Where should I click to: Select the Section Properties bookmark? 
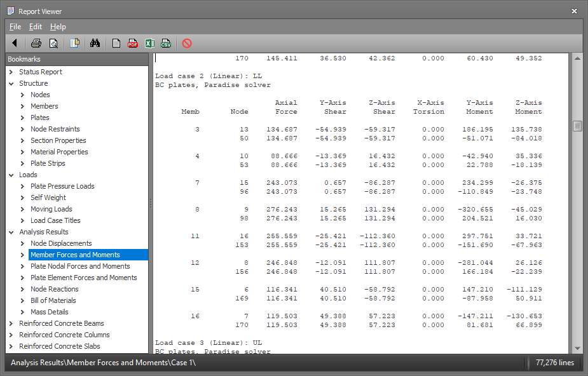58,140
